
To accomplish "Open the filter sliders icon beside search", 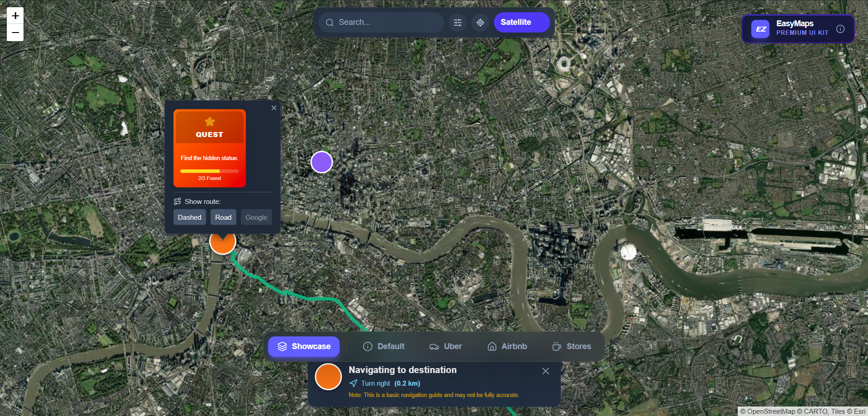I will tap(458, 22).
